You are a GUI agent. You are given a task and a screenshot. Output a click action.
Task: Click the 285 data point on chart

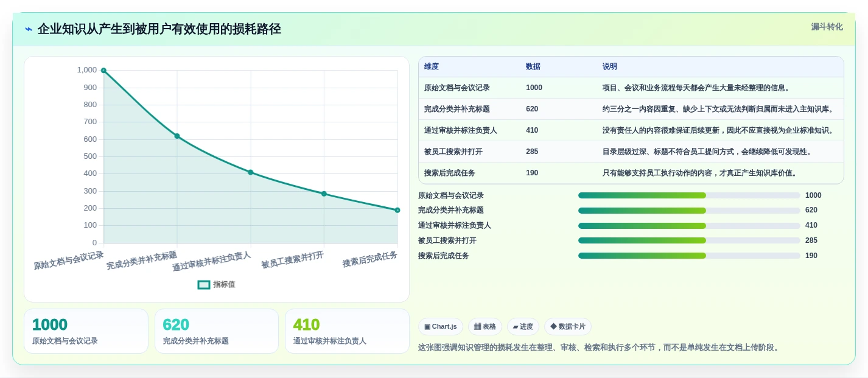coord(324,194)
